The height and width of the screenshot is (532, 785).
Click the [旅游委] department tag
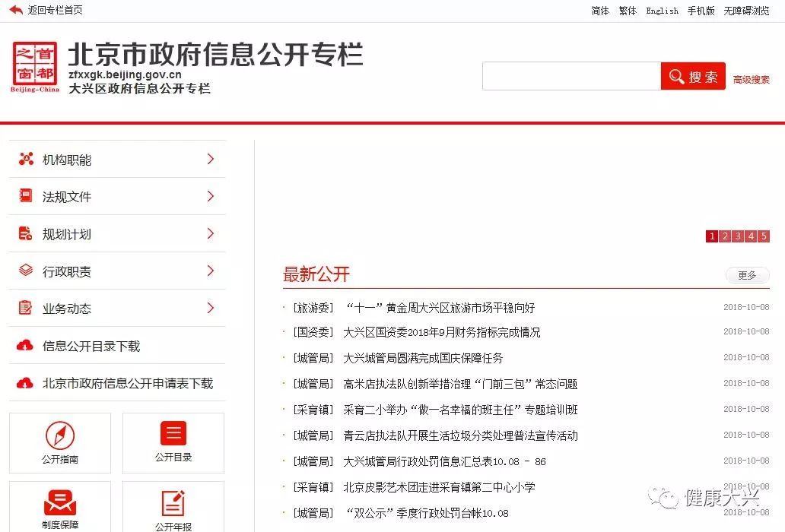coord(313,308)
